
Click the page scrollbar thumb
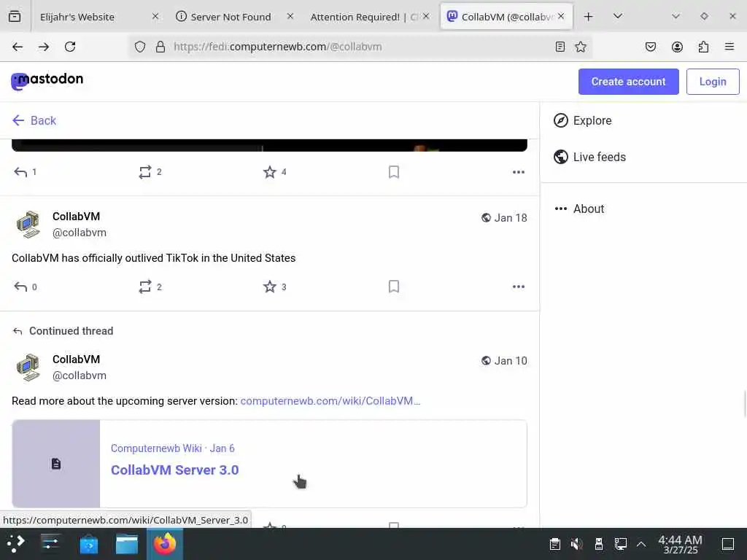[x=744, y=402]
